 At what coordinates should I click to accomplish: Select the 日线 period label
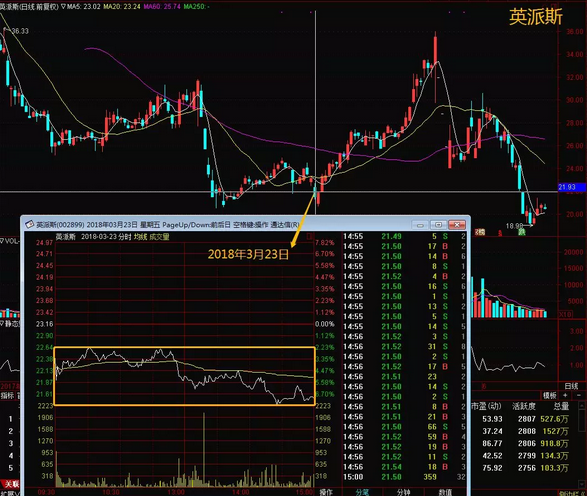(x=571, y=386)
